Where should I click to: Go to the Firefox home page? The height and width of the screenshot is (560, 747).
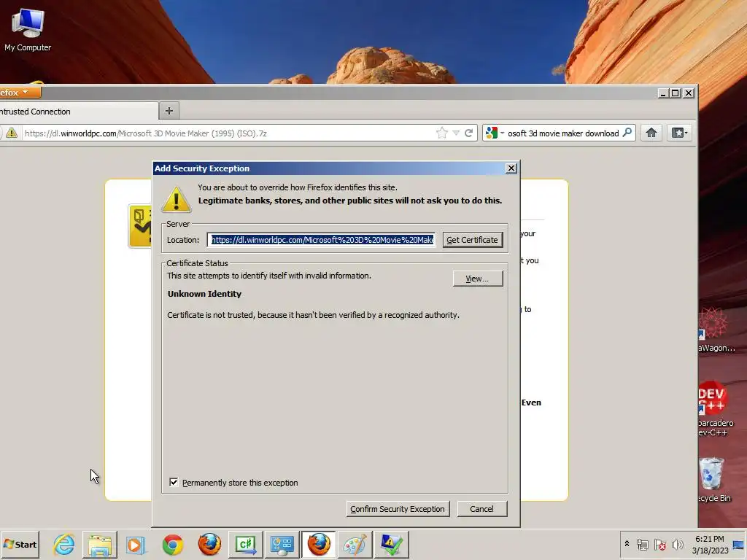[x=651, y=133]
